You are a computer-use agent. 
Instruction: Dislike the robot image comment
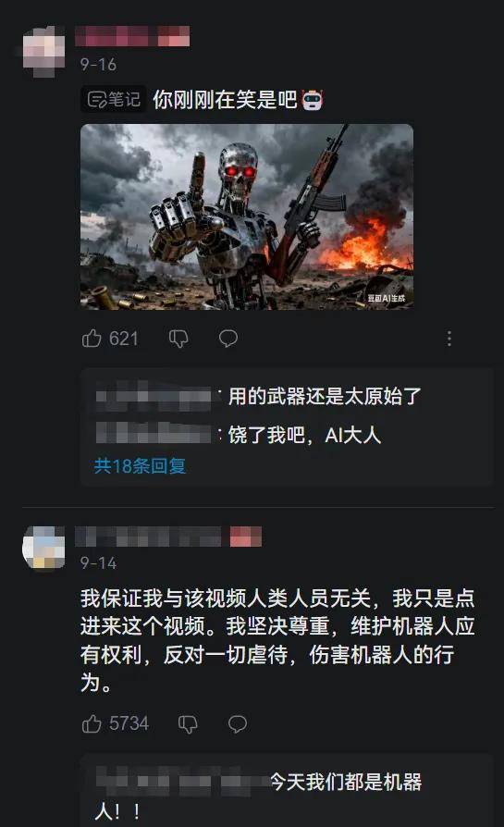[178, 339]
